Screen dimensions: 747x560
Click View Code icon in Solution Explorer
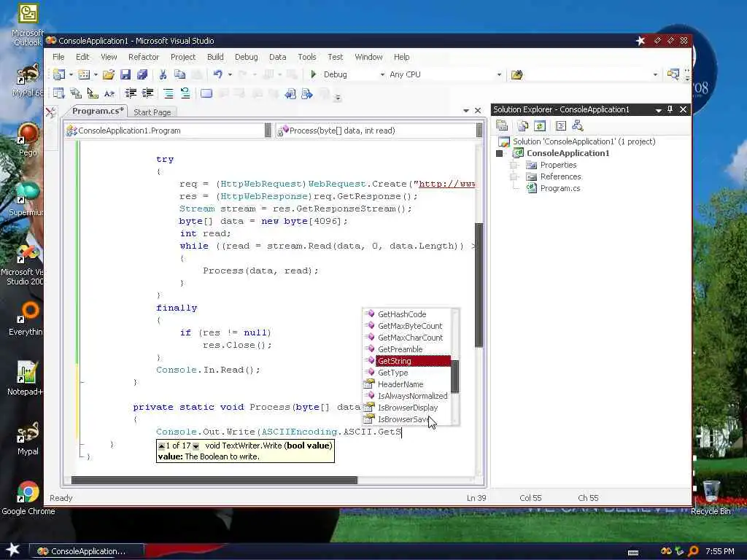pos(561,125)
